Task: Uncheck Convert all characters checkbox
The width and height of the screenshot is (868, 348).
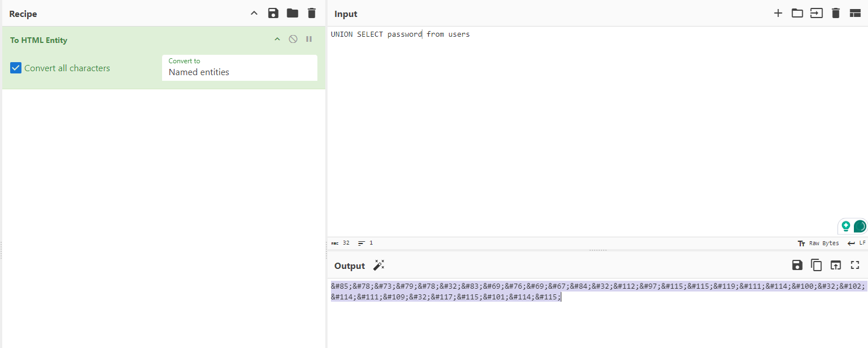Action: [16, 68]
